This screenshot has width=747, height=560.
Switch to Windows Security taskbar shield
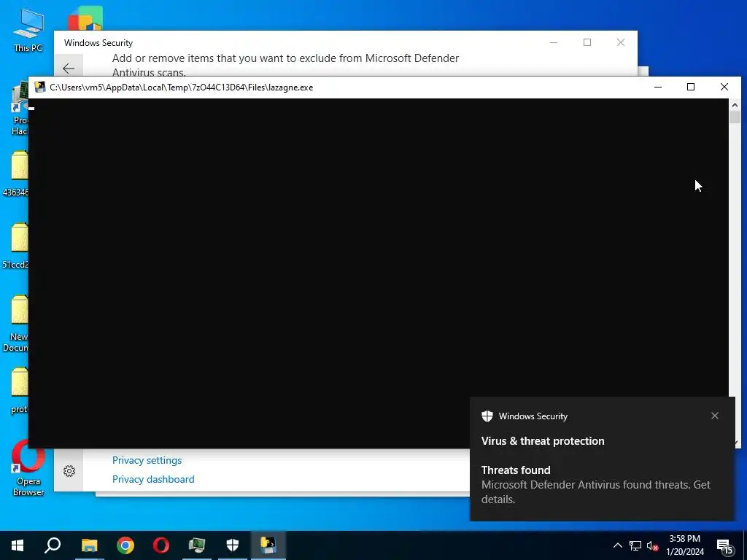233,545
